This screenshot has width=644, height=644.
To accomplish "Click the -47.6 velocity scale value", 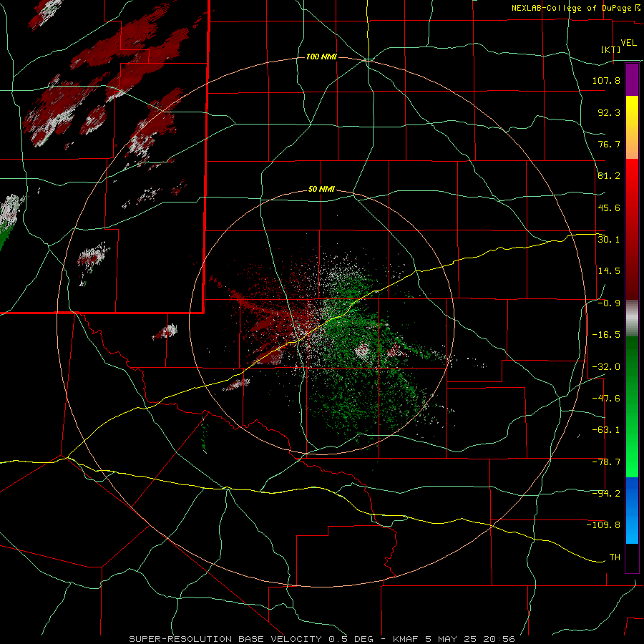I will pyautogui.click(x=606, y=399).
